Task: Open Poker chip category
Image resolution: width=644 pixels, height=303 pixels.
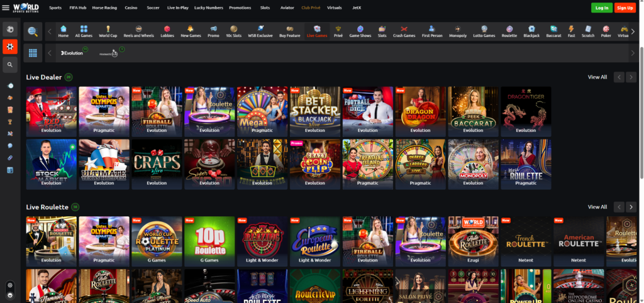Action: (x=606, y=31)
